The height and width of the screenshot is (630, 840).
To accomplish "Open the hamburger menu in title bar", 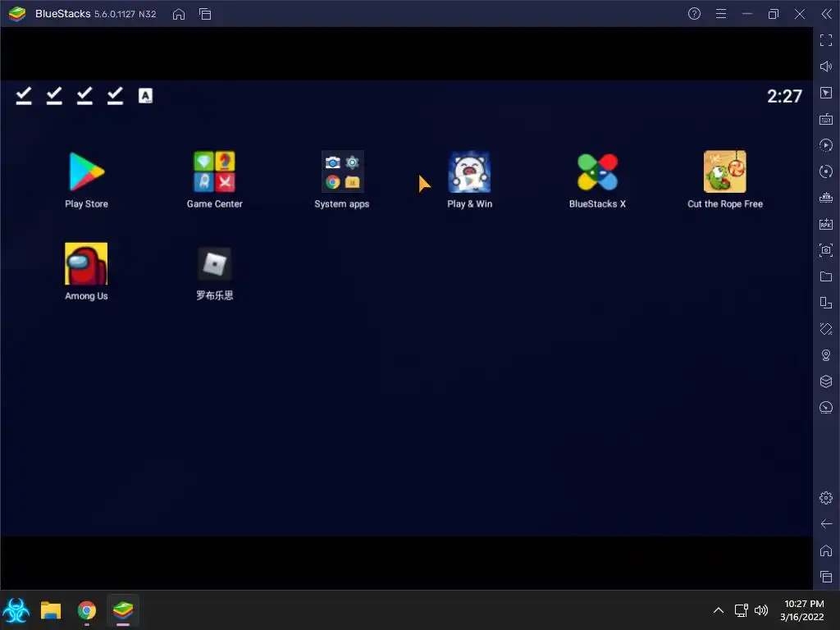I will point(721,14).
